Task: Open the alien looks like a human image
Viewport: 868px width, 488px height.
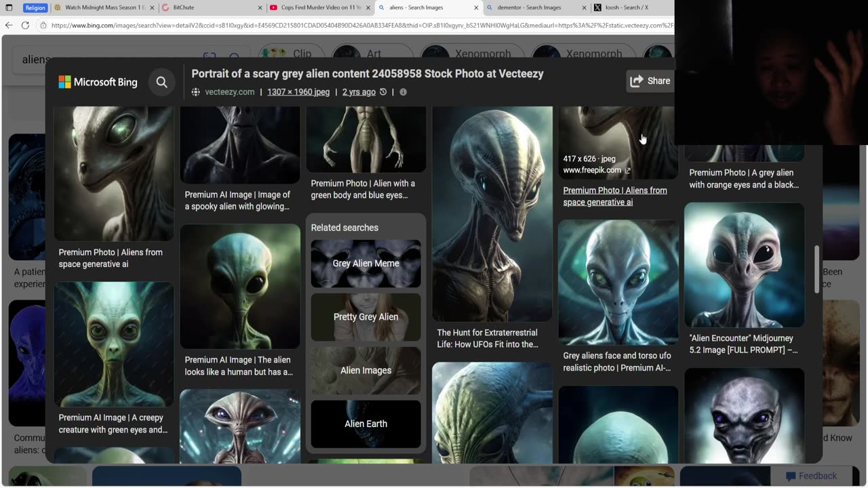Action: tap(240, 287)
